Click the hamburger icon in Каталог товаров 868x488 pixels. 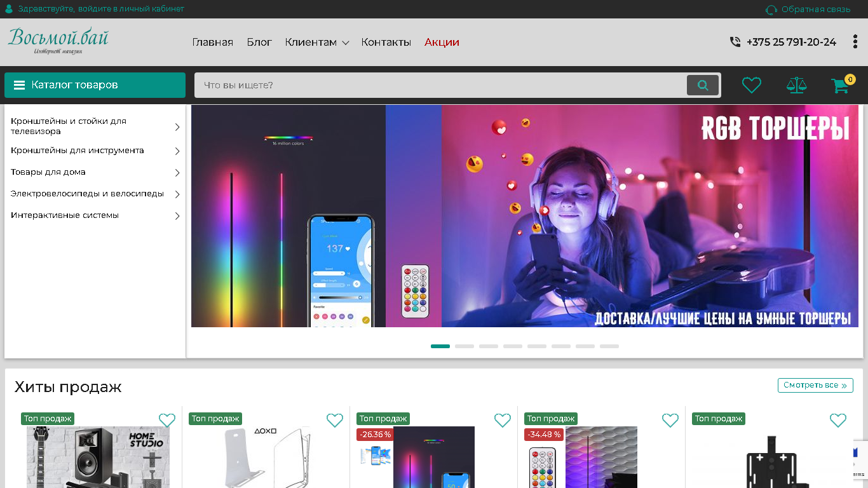[x=19, y=85]
